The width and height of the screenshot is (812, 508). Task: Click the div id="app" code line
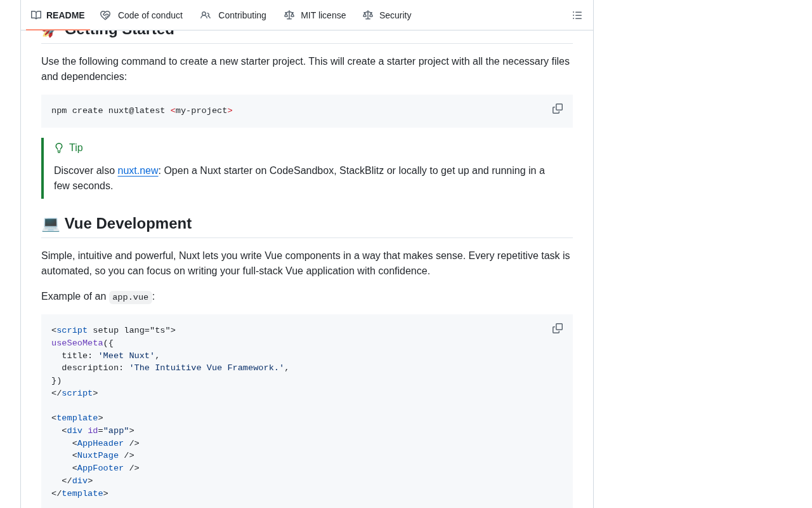[98, 431]
